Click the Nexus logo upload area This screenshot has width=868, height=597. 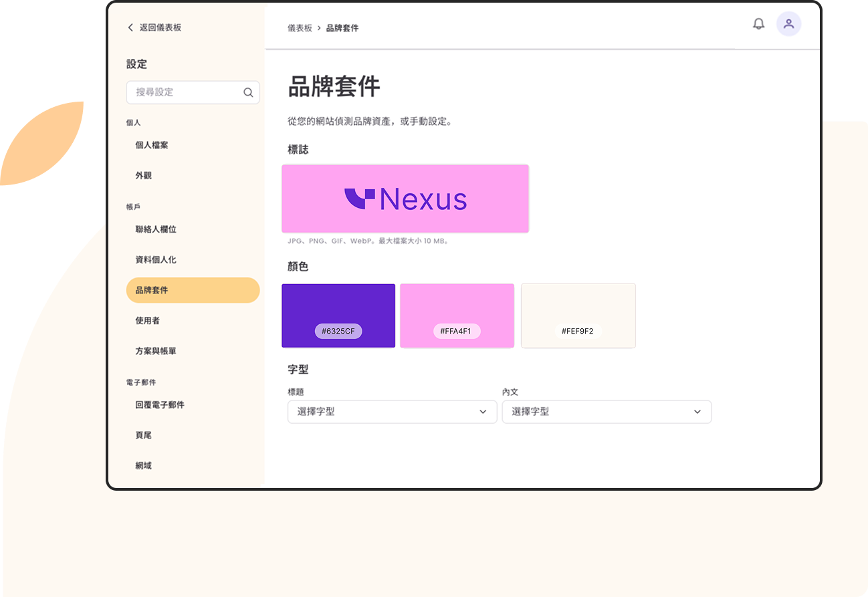tap(405, 199)
